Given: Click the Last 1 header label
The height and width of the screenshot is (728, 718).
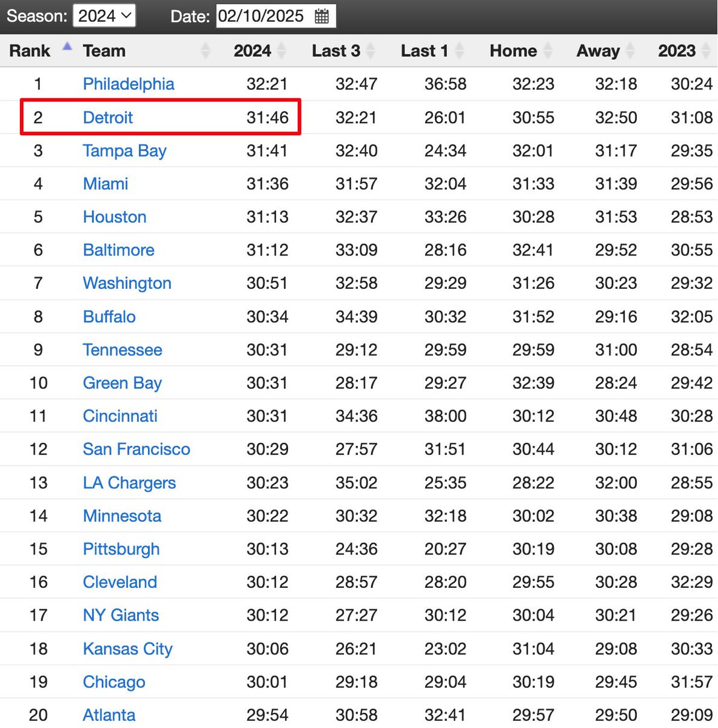Looking at the screenshot, I should [424, 51].
